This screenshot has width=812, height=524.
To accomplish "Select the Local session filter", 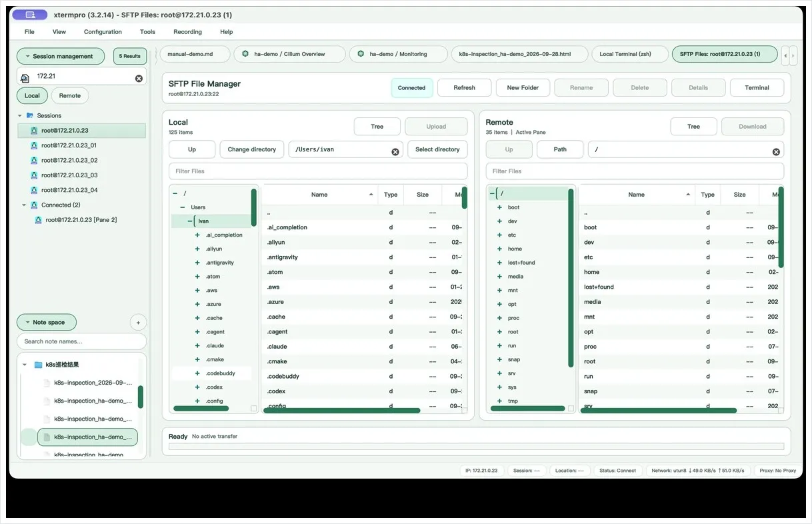I will tap(32, 96).
